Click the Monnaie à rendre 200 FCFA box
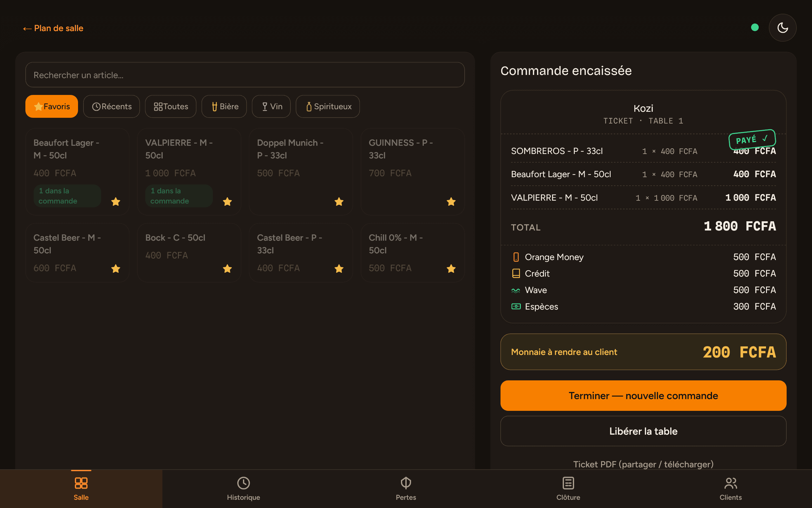The image size is (812, 508). click(643, 352)
